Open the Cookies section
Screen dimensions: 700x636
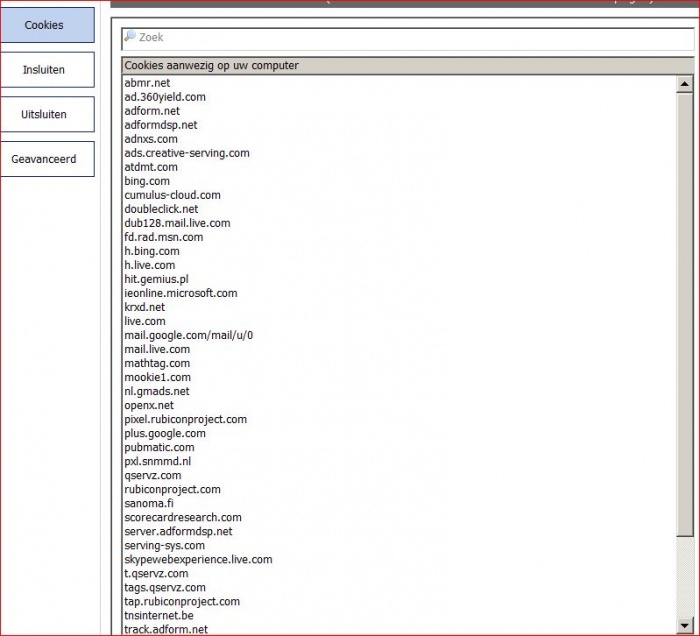[x=47, y=25]
